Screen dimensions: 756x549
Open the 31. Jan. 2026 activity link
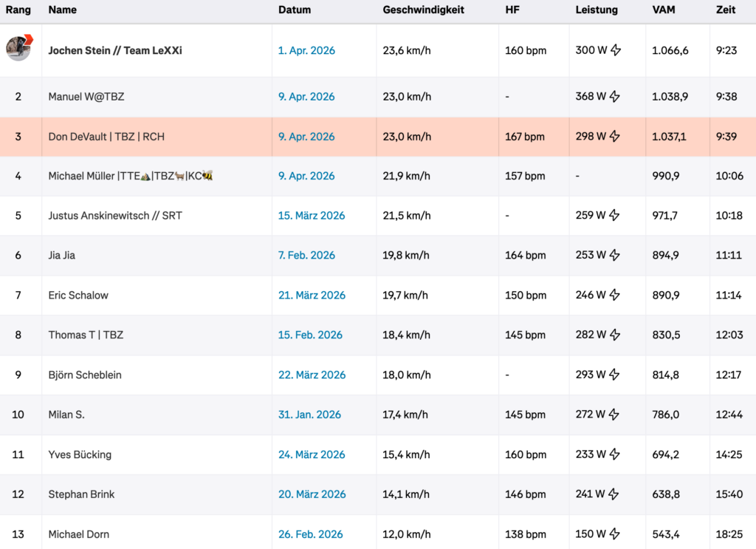309,415
